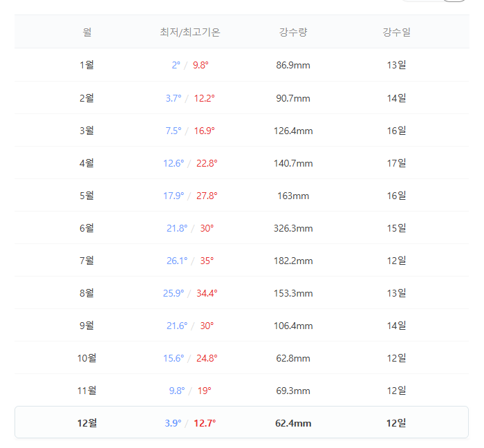
Task: Click October low temperature 15.6°
Action: 174,358
